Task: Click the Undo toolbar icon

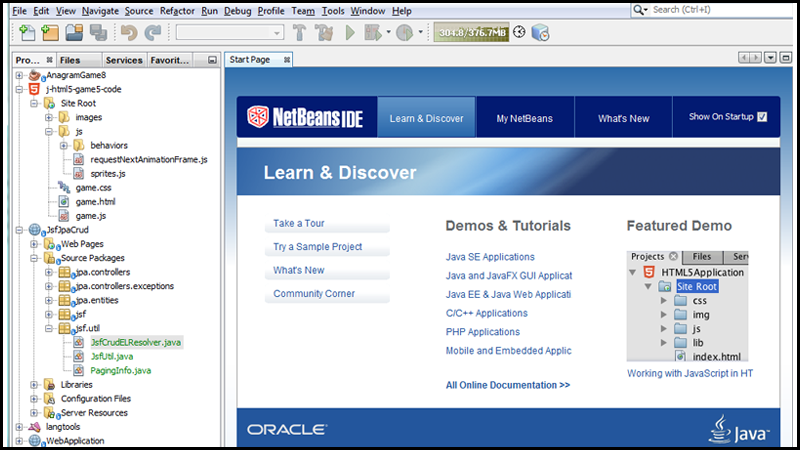Action: (129, 33)
